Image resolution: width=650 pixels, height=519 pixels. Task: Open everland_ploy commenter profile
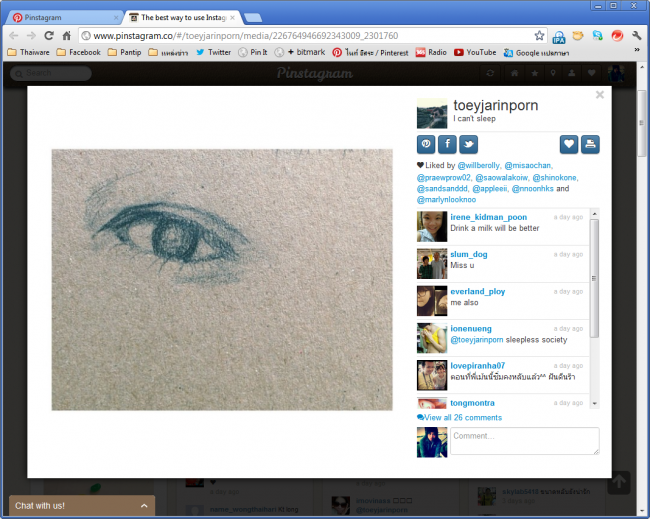coord(478,292)
